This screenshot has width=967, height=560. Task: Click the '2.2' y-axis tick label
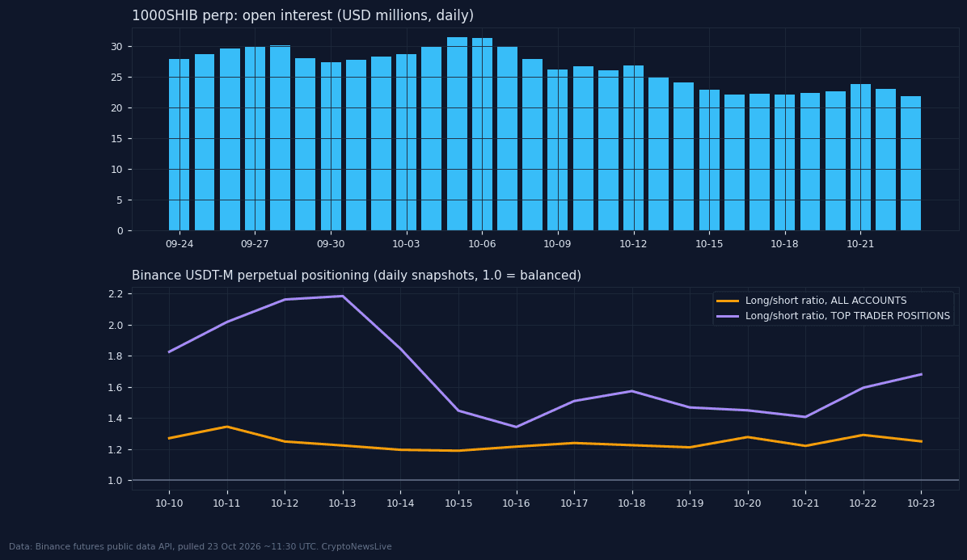116,294
